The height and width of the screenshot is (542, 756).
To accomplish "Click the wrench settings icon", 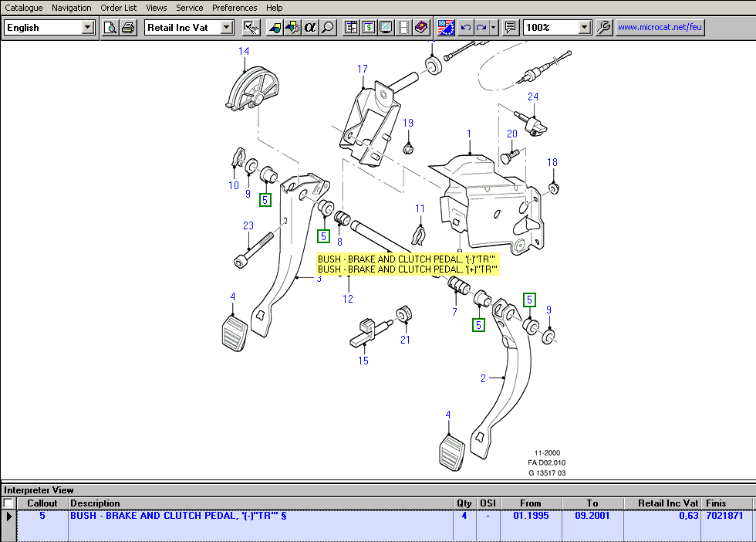I will [x=604, y=28].
